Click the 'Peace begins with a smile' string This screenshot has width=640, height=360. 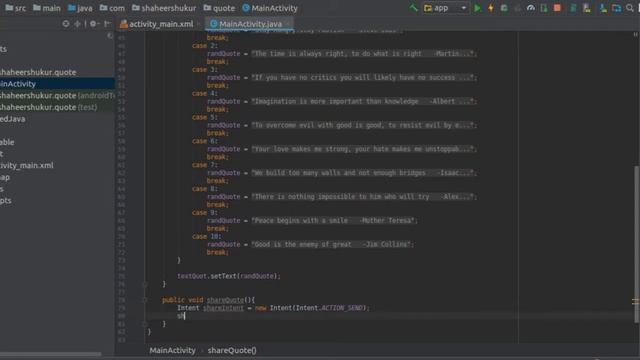pyautogui.click(x=333, y=220)
